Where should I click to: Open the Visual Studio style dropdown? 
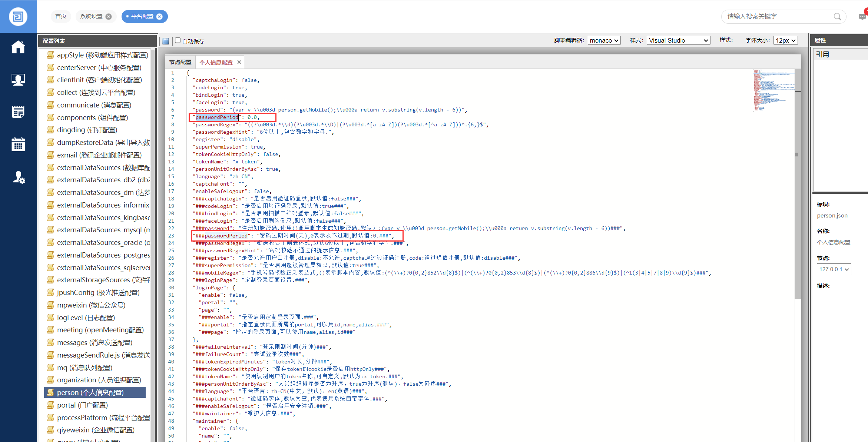pos(678,40)
